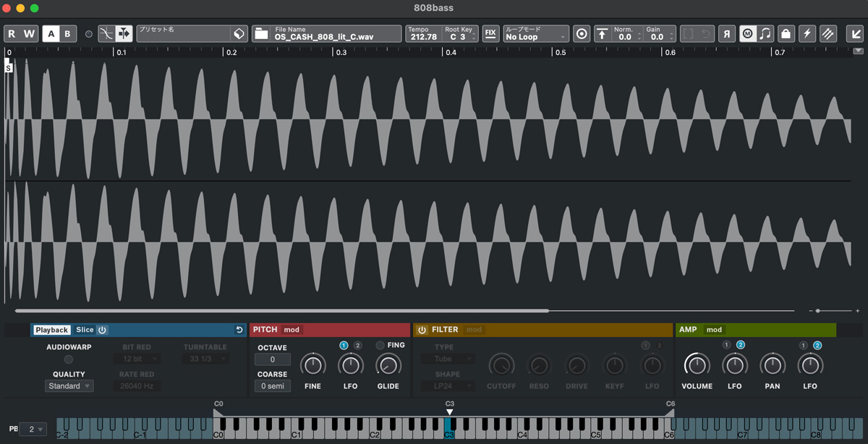Open the Turntable 33 1/3 dropdown
868x444 pixels.
point(205,359)
